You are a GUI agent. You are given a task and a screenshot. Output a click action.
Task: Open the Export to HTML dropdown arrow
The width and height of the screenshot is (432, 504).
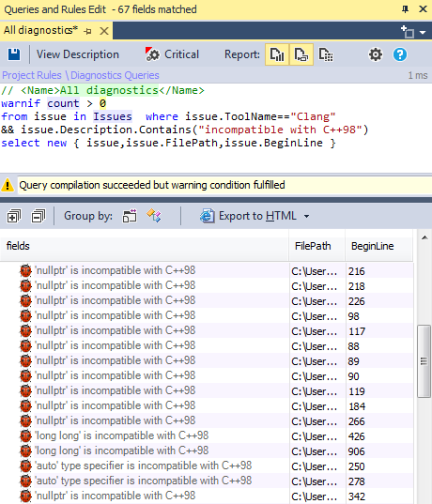[x=307, y=216]
